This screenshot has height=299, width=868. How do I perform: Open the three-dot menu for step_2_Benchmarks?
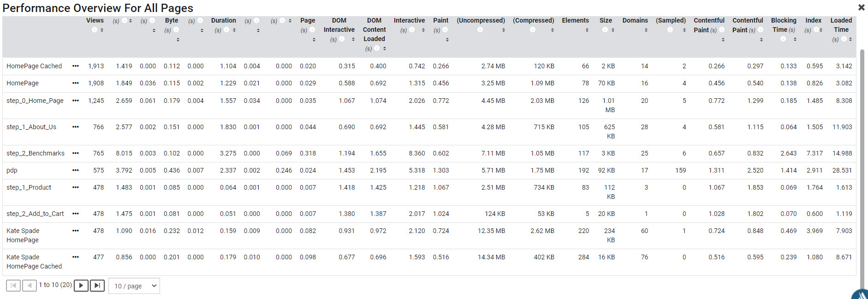click(76, 153)
